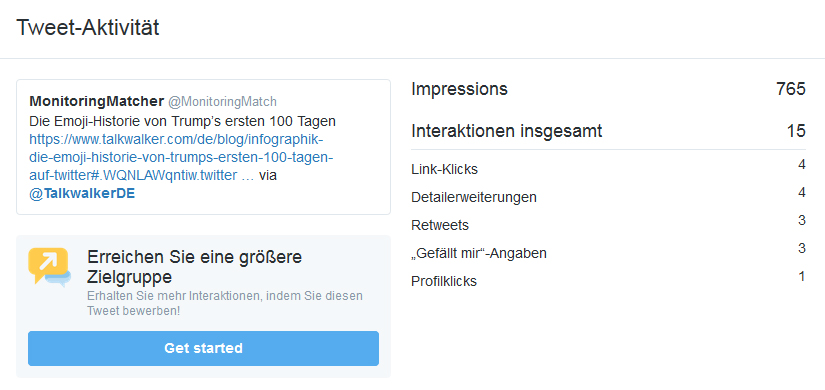Viewport: 825px width, 390px height.
Task: Click the Retweets count of 3
Action: coord(802,221)
